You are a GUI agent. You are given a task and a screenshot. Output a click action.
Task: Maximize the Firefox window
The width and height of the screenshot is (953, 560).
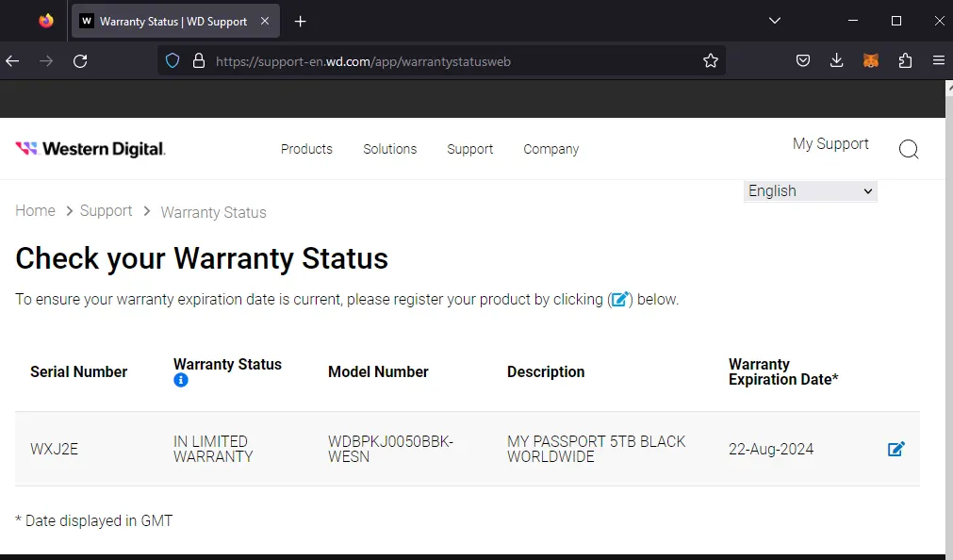(895, 21)
